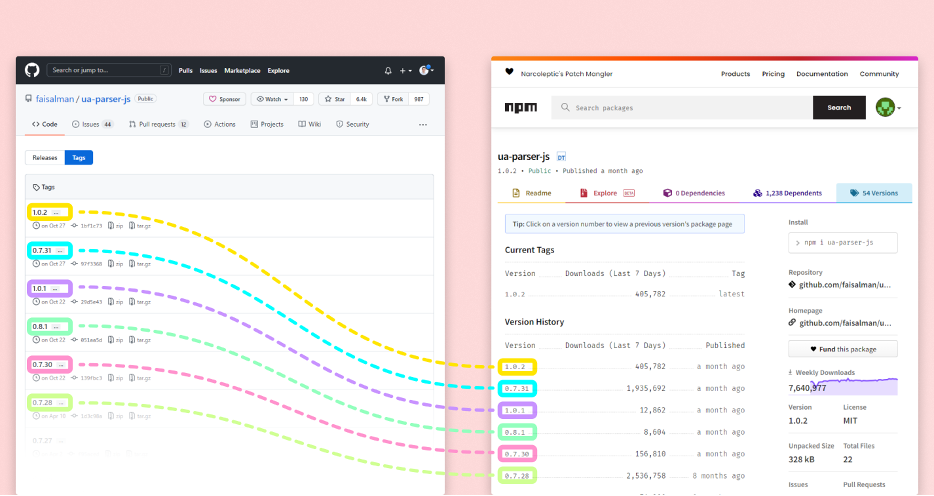
Task: Switch to the 0 Dependencies tab
Action: (694, 193)
